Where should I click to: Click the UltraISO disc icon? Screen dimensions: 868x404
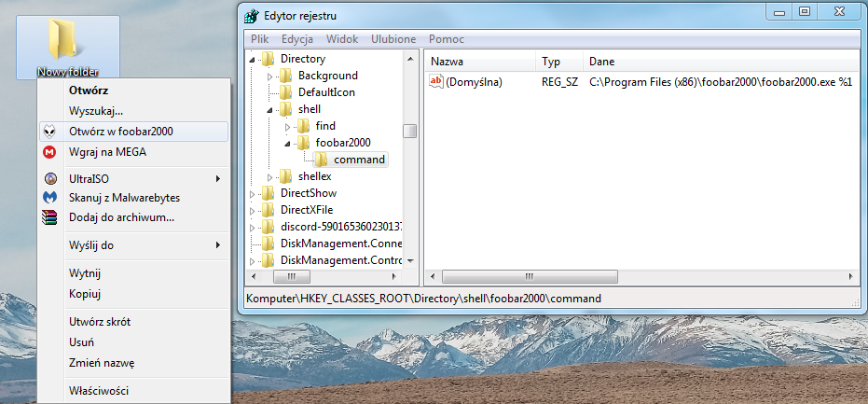tap(49, 179)
